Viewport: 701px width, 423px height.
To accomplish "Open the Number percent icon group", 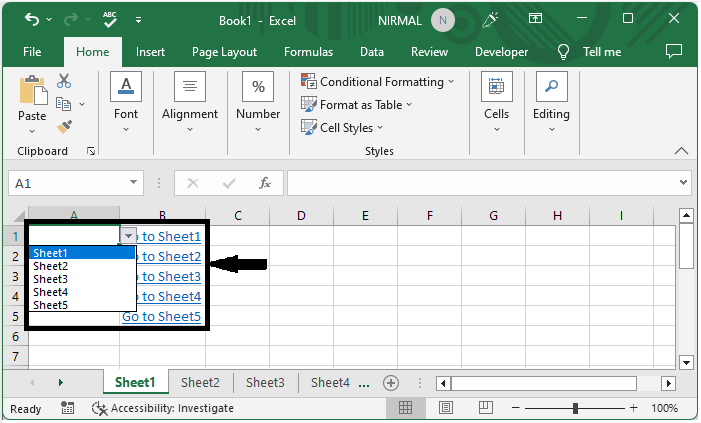I will click(258, 87).
